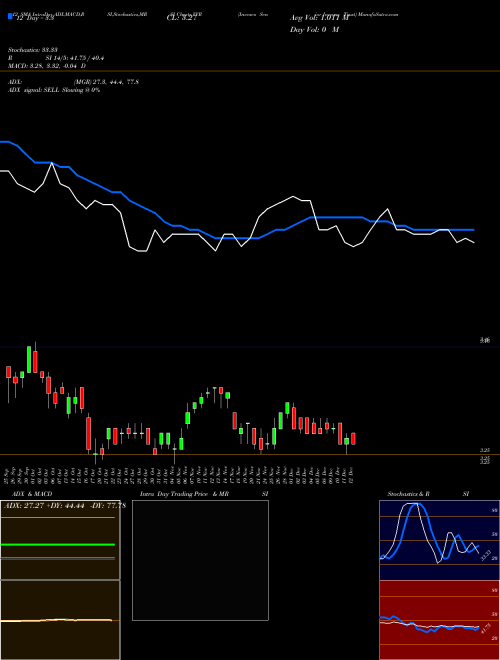
Task: Click the 'ADX signal: SELL Slowing @ 0%' text
Action: (54, 90)
